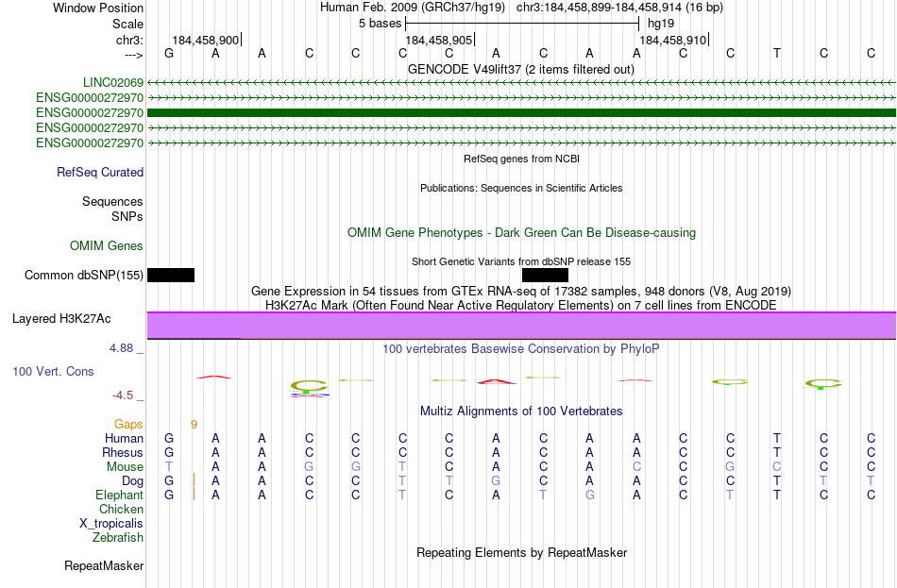Click the 184,458,900 ruler coordinate

pyautogui.click(x=205, y=40)
